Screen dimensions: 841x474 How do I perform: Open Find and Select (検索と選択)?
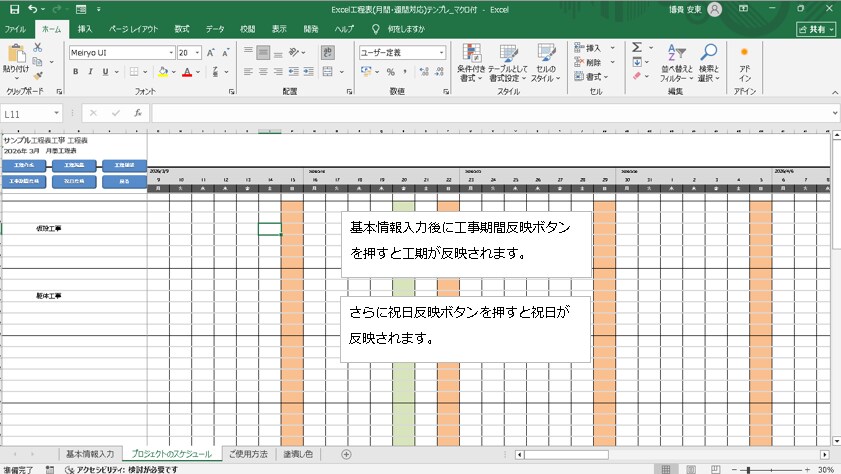pyautogui.click(x=709, y=63)
